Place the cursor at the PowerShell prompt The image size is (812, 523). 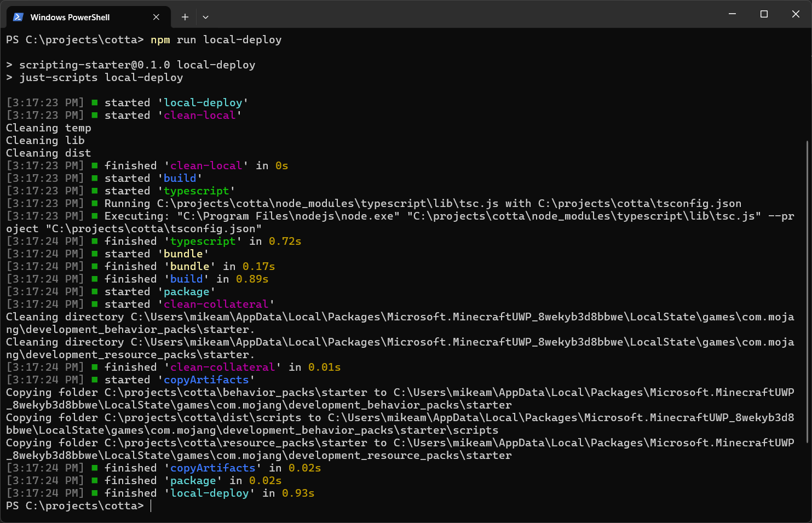coord(152,505)
